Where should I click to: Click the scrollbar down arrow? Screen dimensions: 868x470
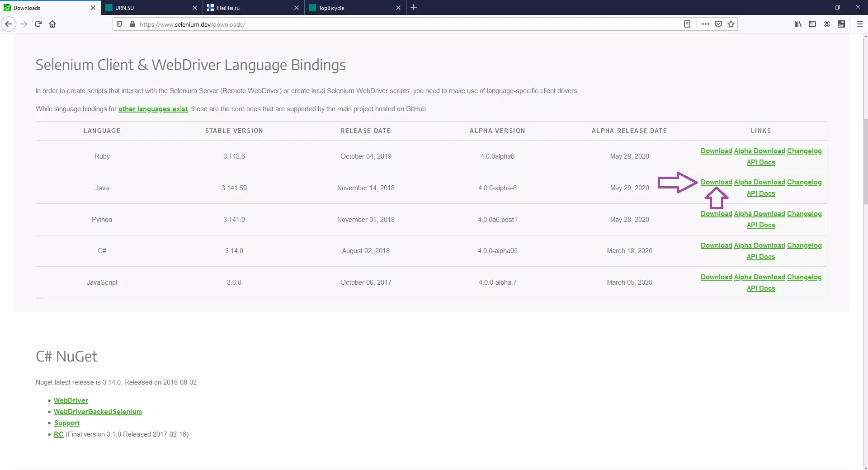pos(865,467)
